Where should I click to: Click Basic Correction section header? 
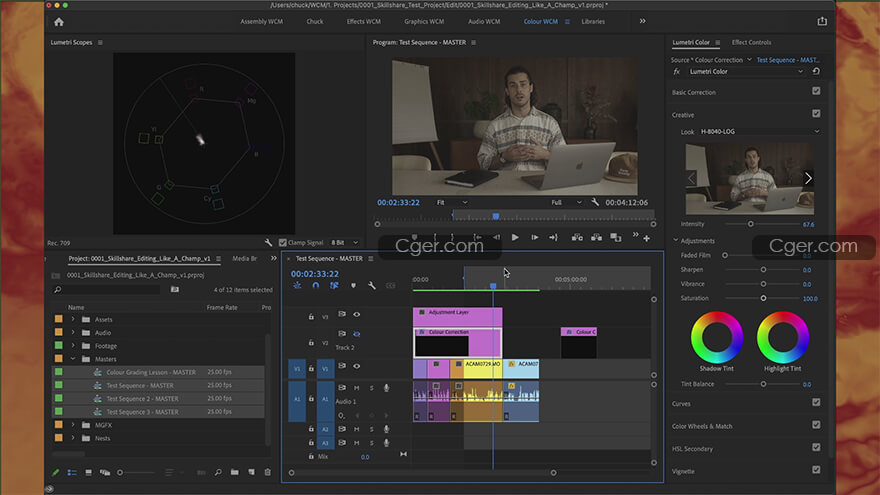tap(694, 92)
